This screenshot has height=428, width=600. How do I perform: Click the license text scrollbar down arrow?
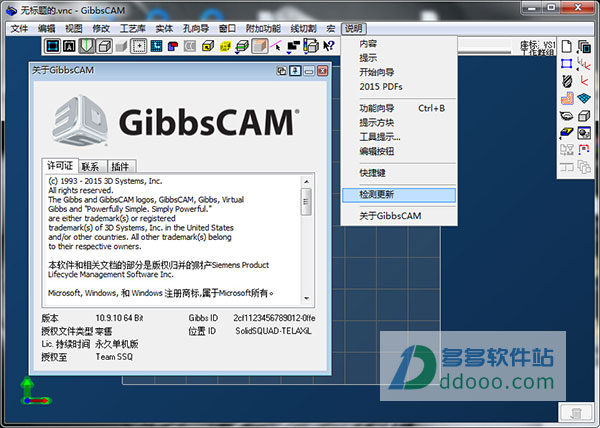306,298
